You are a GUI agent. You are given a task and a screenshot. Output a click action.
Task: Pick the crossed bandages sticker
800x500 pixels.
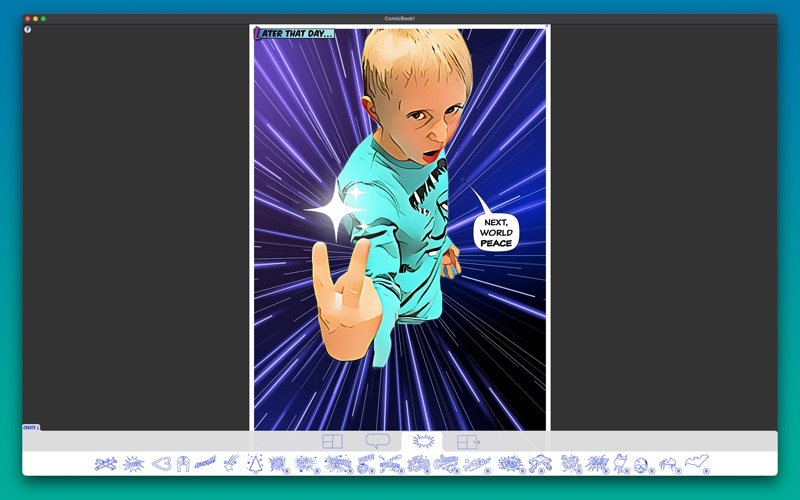106,464
